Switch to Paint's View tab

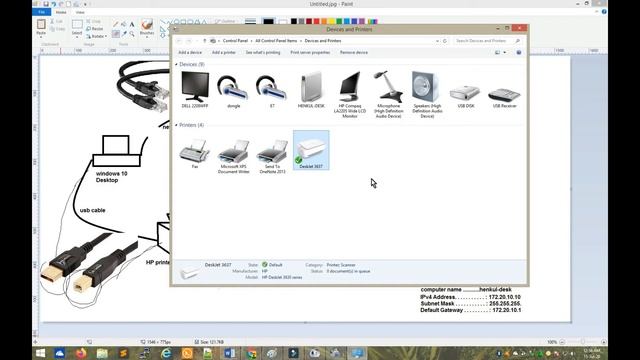click(x=80, y=12)
